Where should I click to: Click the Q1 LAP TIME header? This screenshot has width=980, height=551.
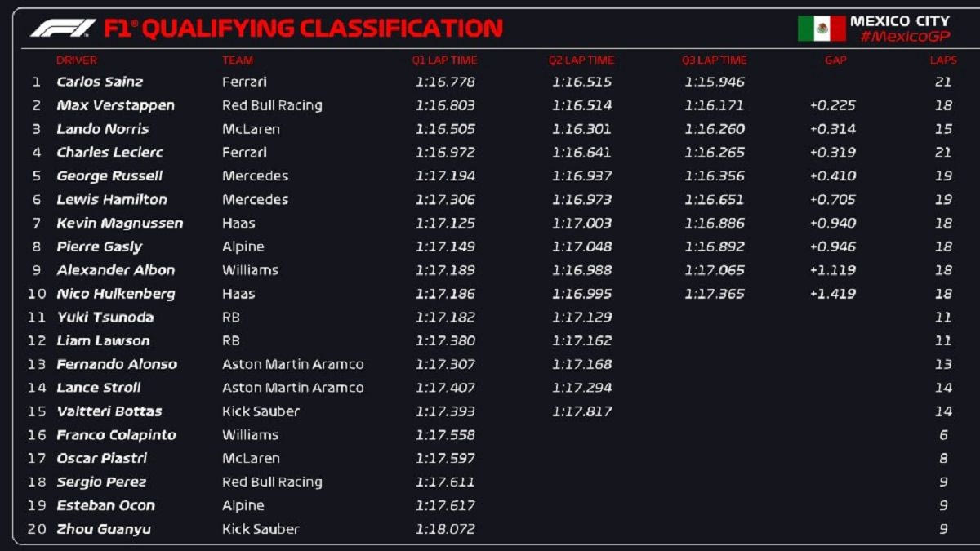[444, 60]
